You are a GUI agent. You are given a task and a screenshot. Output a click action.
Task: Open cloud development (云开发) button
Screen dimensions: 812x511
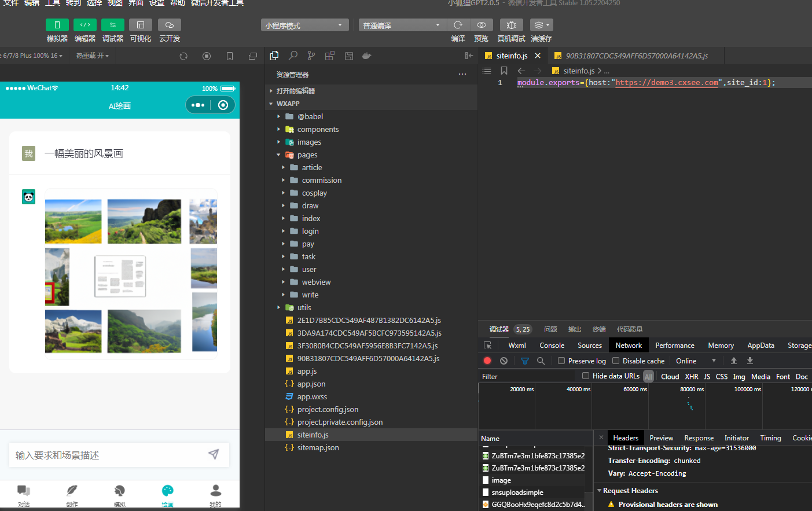click(x=170, y=25)
